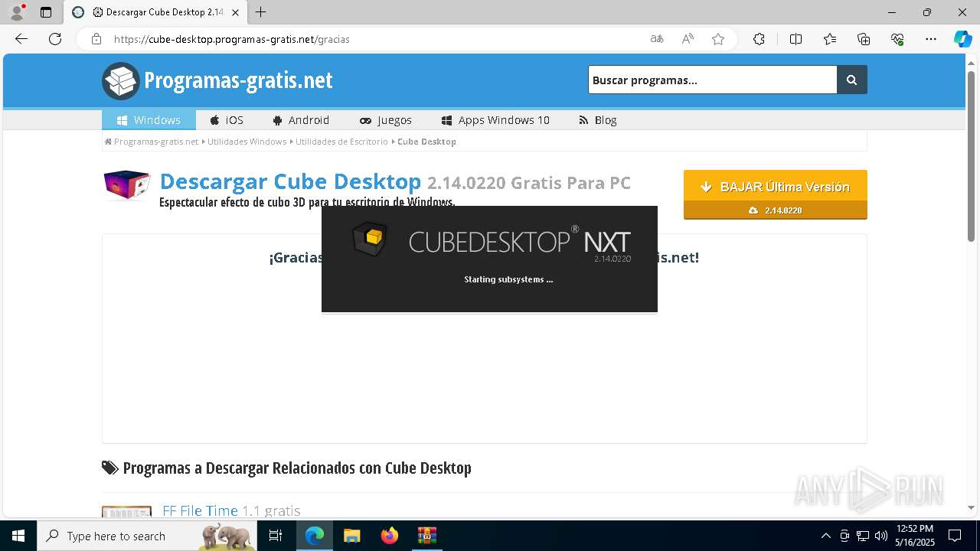Click the 2.14.0220 version download bar
Viewport: 980px width, 551px height.
pyautogui.click(x=776, y=210)
